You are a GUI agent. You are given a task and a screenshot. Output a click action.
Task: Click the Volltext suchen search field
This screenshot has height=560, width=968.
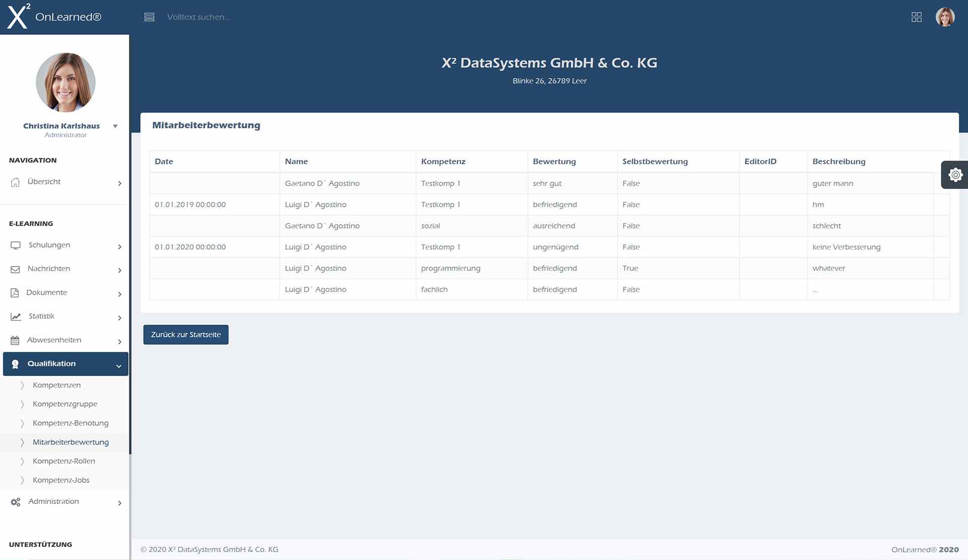198,17
